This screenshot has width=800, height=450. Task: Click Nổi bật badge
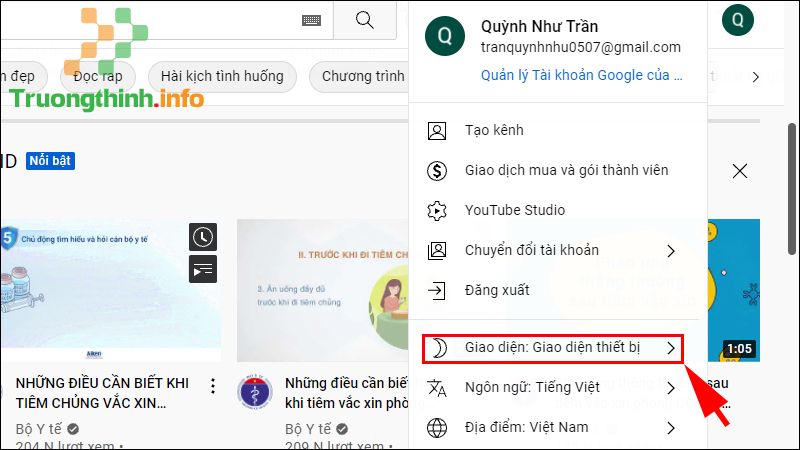click(50, 161)
